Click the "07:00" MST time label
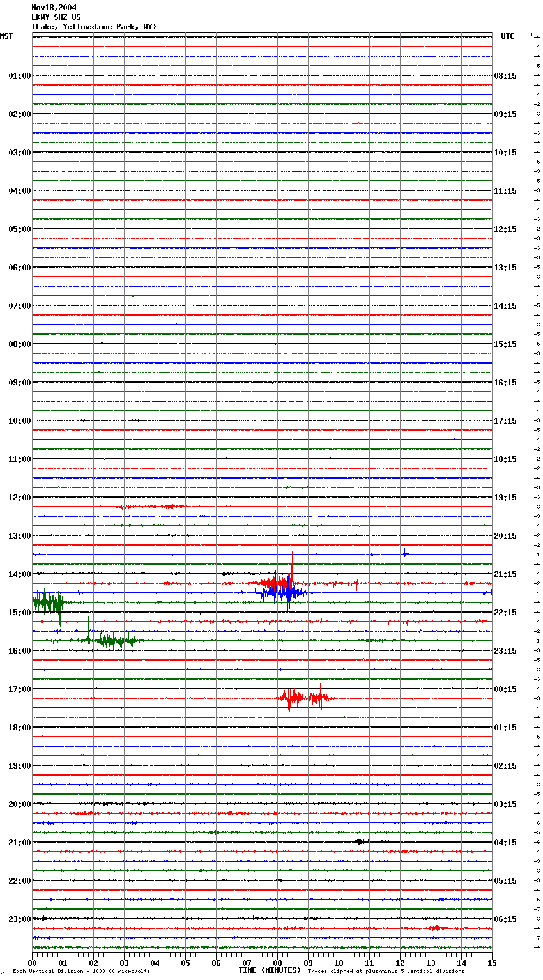 click(20, 306)
